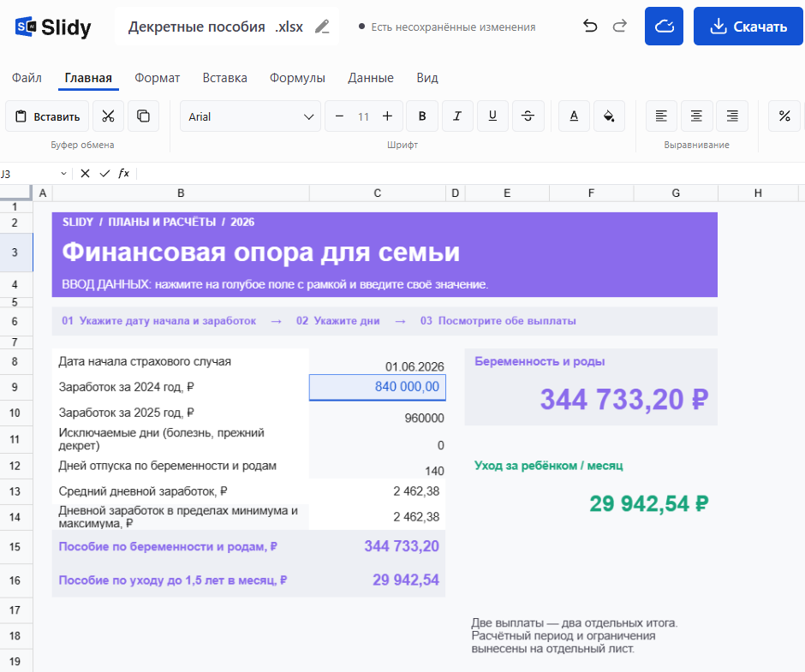Open the Вставка tab
Screen dimensions: 805x672
pos(225,78)
